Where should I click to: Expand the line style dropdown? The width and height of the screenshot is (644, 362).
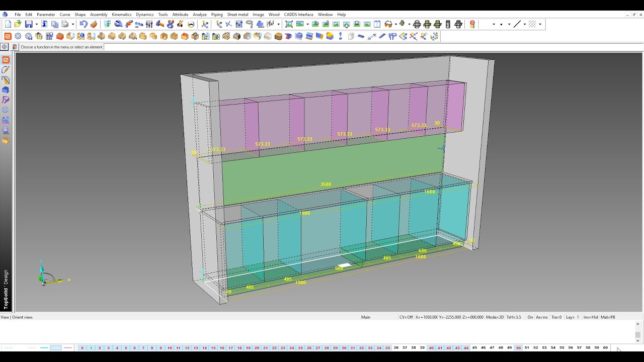[525, 24]
